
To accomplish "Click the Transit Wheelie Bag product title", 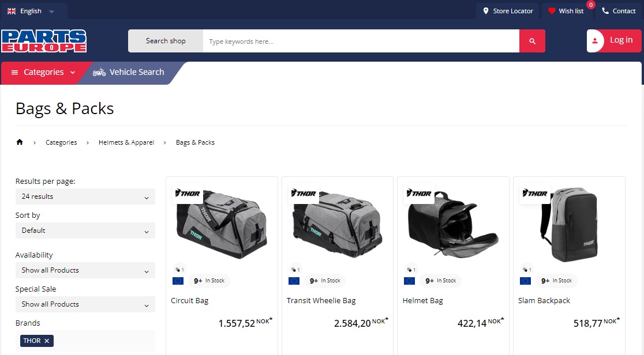I will 321,301.
